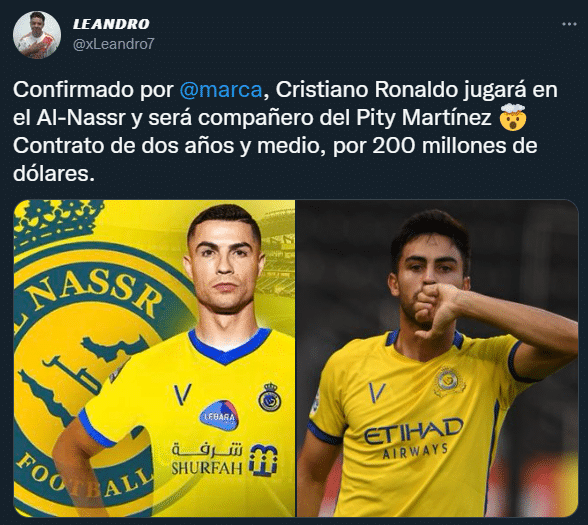Click the FOOTBALL lettering on the crest
The width and height of the screenshot is (588, 525).
click(82, 476)
